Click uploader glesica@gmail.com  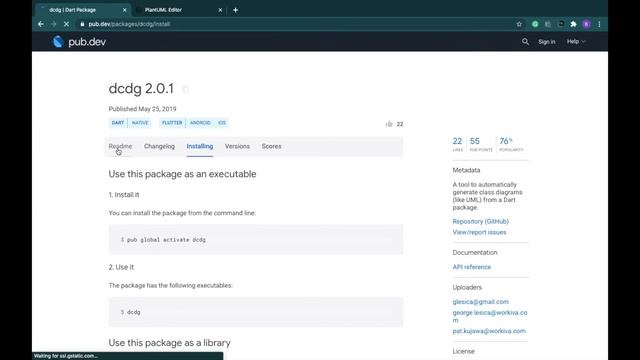tap(480, 302)
